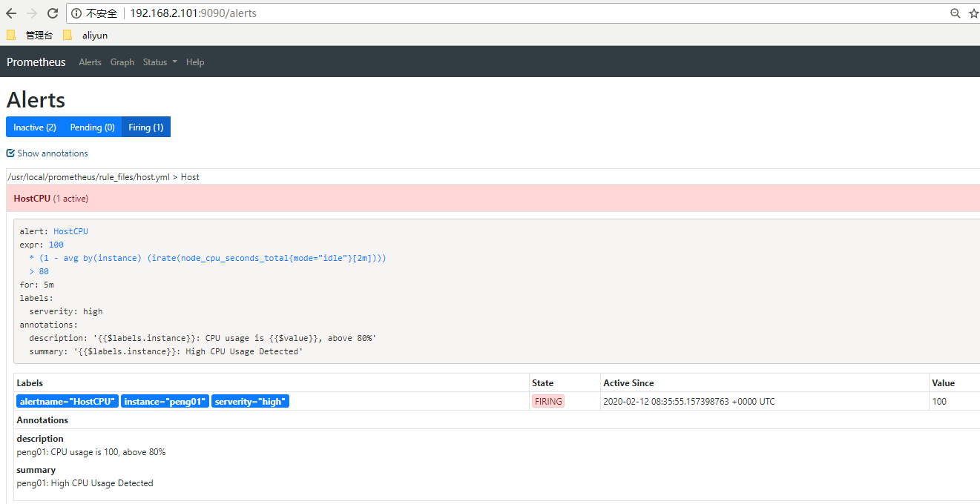Collapse the HostCPU (1 active) alert row
Viewport: 980px width, 504px height.
coord(493,199)
